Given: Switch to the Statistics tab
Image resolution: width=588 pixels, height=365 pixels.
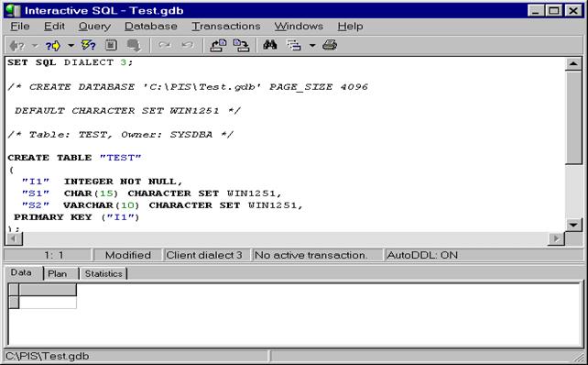Looking at the screenshot, I should 103,273.
